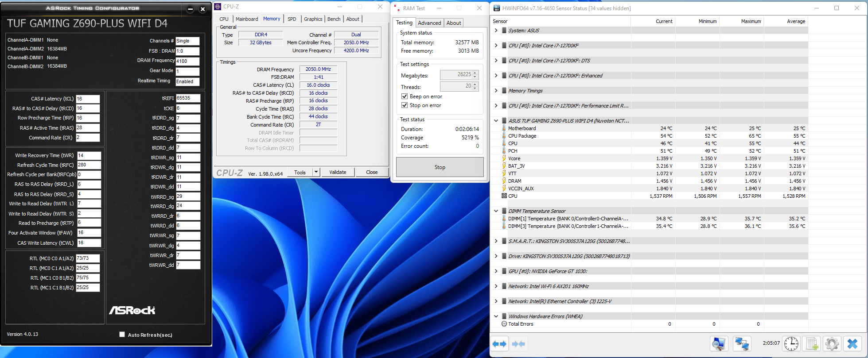
Task: Expand the Memory Timings sensor group
Action: point(496,91)
